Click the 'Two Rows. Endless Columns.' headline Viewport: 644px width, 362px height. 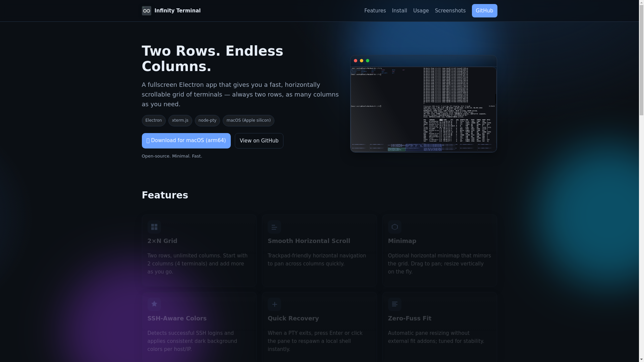click(x=213, y=59)
